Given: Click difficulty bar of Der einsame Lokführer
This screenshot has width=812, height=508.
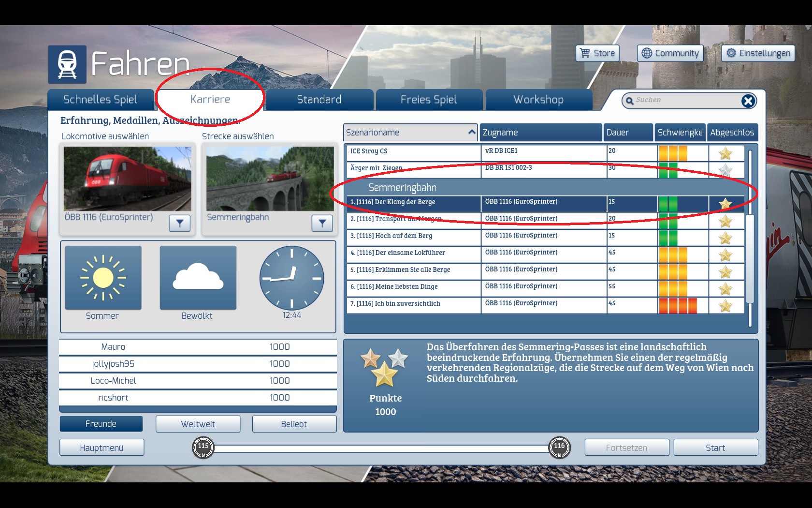Looking at the screenshot, I should click(673, 255).
